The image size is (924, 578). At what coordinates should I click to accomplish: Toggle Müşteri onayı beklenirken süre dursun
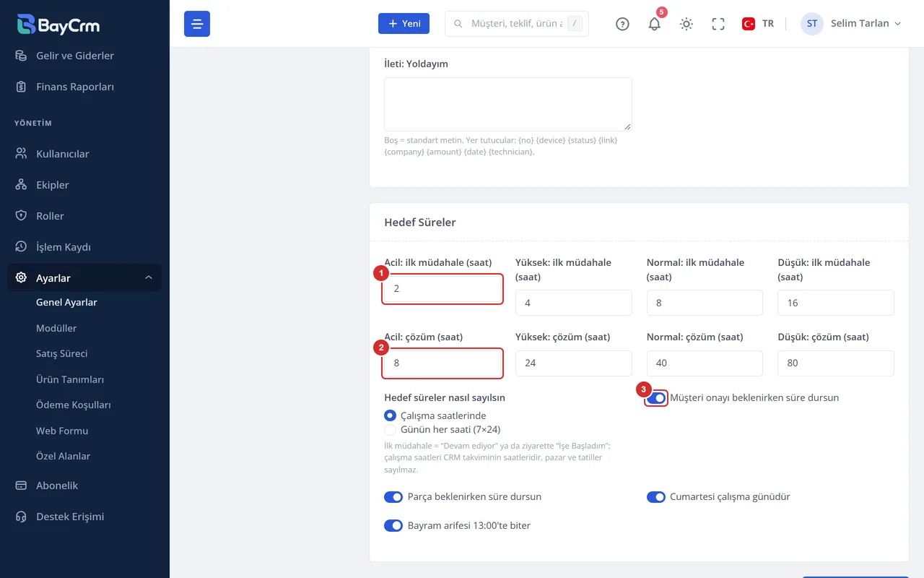point(656,398)
